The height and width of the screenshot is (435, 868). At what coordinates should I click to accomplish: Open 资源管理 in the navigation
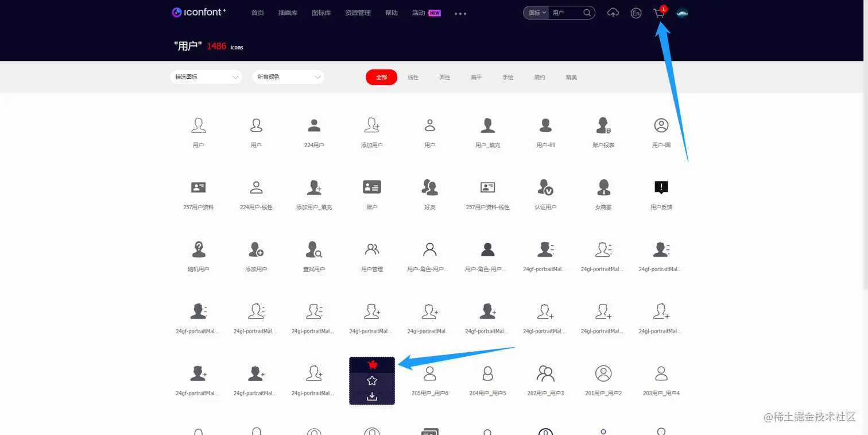[358, 13]
